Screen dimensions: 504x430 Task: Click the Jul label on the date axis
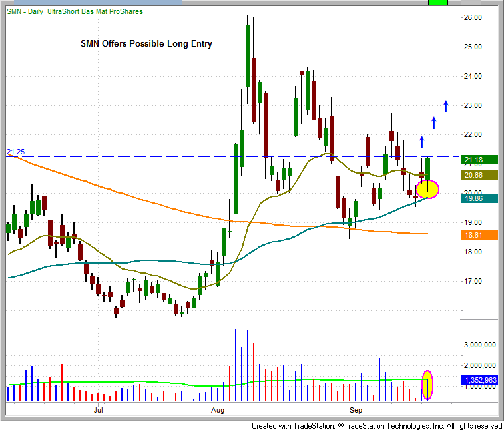(x=99, y=412)
